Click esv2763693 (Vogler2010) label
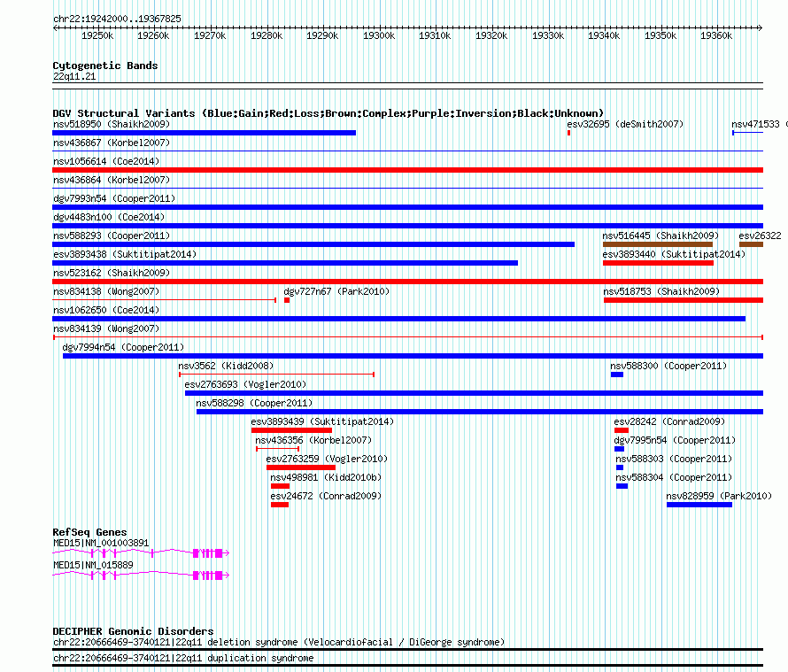Image resolution: width=788 pixels, height=672 pixels. [x=245, y=384]
